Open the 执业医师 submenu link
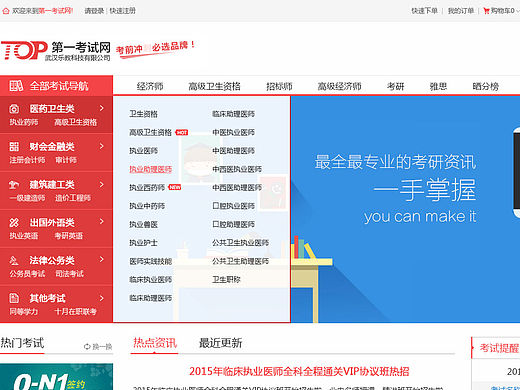Viewport: 520px width, 390px height. point(143,151)
